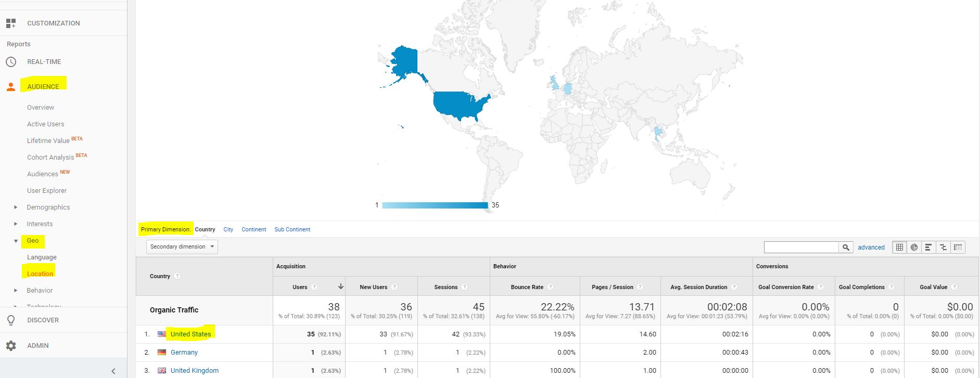
Task: Switch to the Data table view icon
Action: point(899,247)
